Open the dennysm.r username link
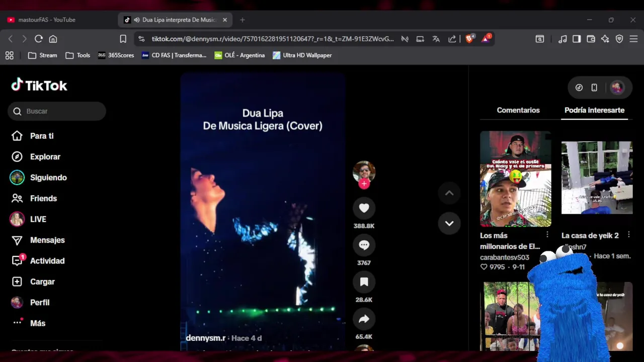644x362 pixels. pos(205,338)
